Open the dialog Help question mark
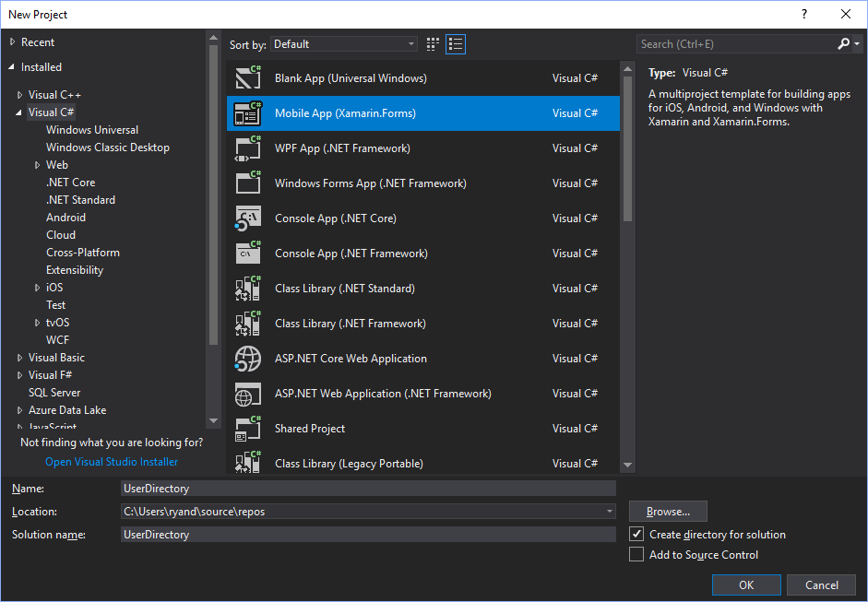 (x=804, y=15)
